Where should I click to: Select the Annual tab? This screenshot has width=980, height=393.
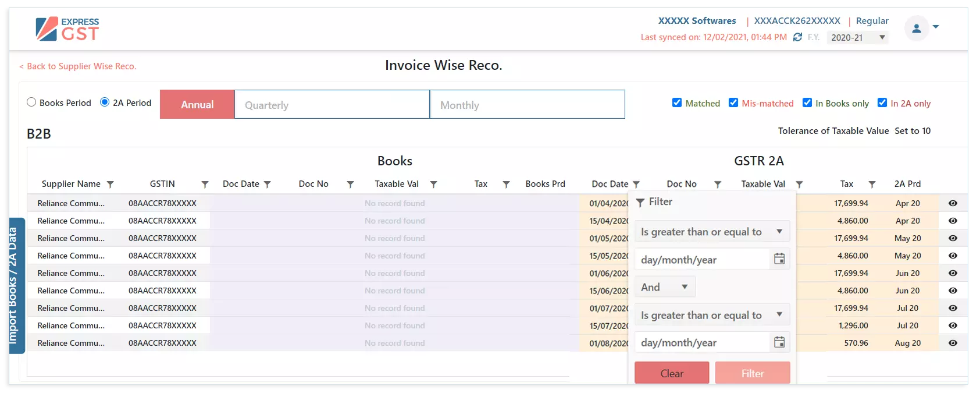[197, 104]
